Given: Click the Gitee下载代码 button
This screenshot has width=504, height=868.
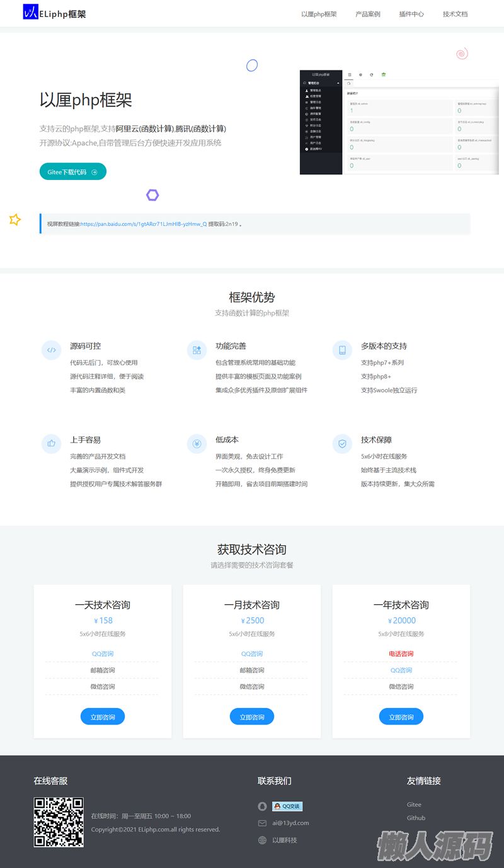Looking at the screenshot, I should pyautogui.click(x=73, y=172).
